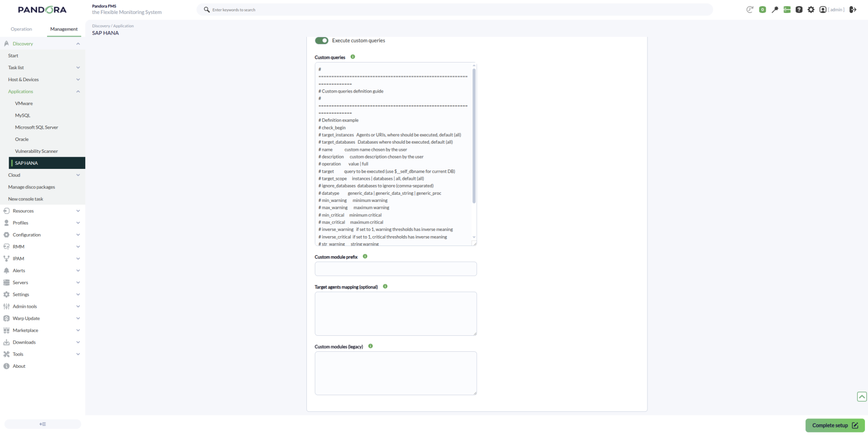
Task: Click the Tools wrench sidebar icon
Action: coord(7,354)
